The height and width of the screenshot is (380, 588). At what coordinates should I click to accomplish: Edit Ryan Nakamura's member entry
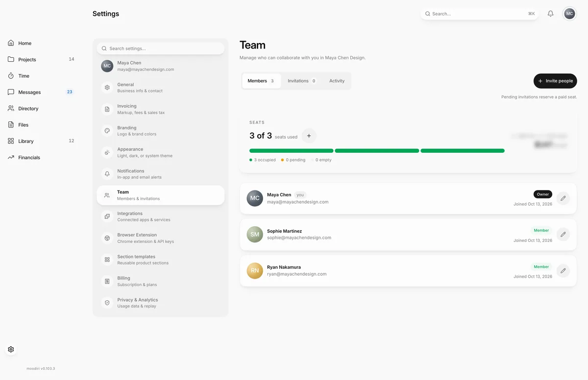pos(563,271)
